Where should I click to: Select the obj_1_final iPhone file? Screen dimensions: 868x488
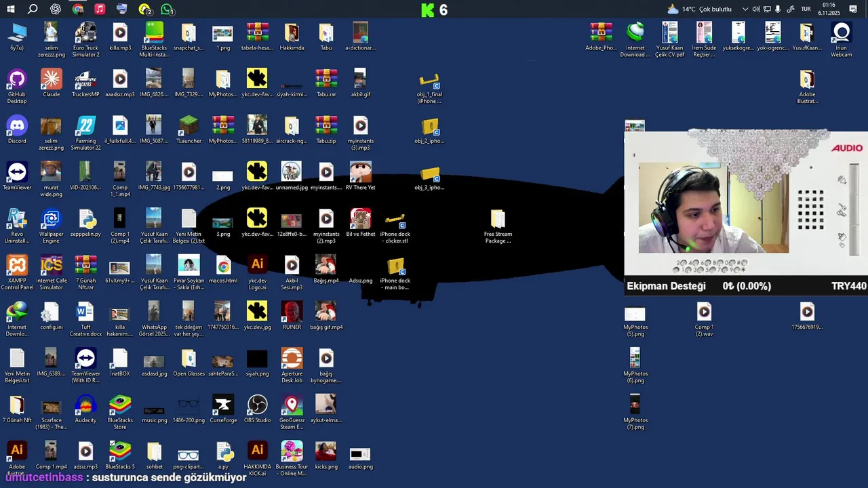[x=429, y=87]
